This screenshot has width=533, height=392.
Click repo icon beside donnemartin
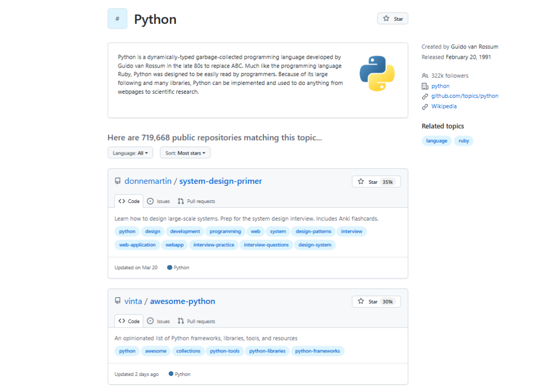pos(118,181)
